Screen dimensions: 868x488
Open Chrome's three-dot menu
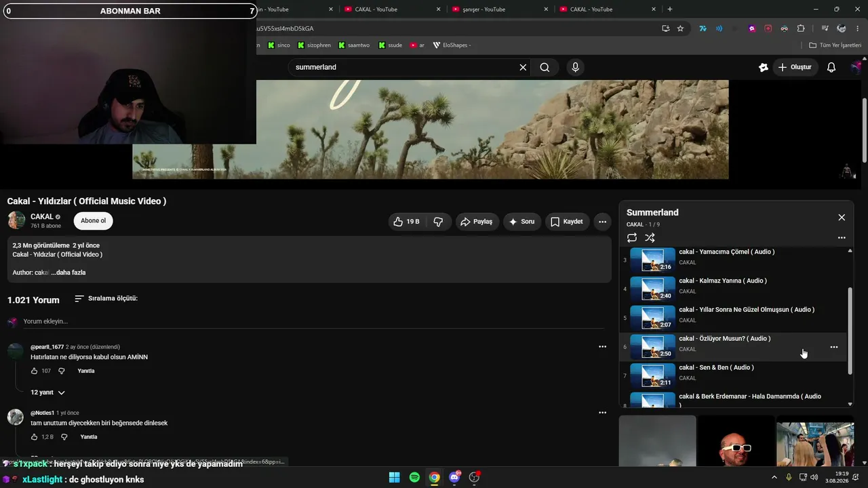(858, 28)
